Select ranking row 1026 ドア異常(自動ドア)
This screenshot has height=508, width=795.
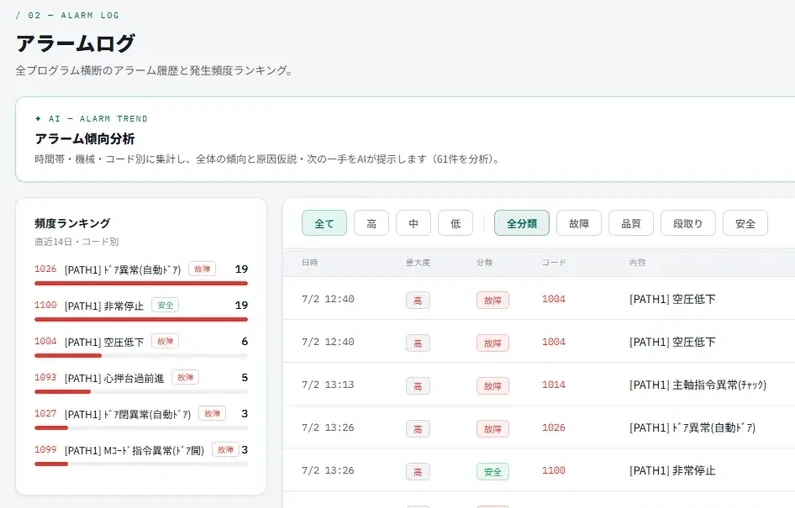click(141, 274)
